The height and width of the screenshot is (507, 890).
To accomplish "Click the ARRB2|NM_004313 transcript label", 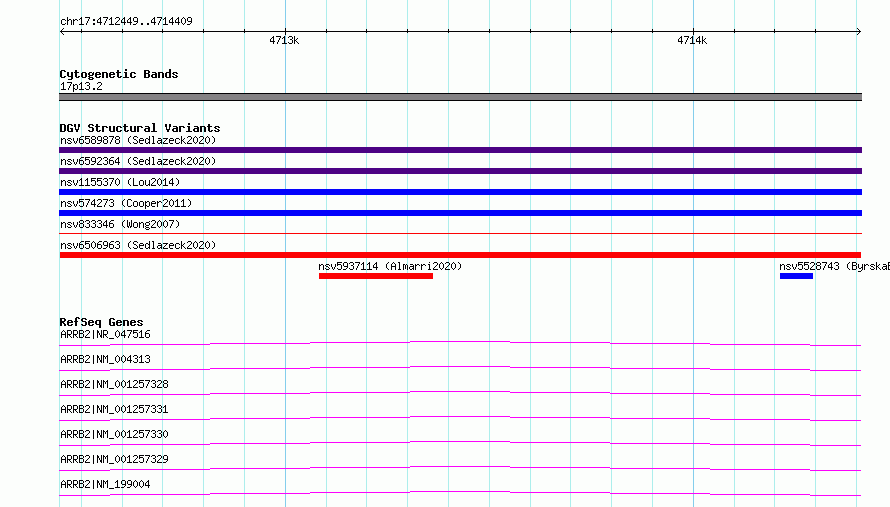I will click(105, 359).
